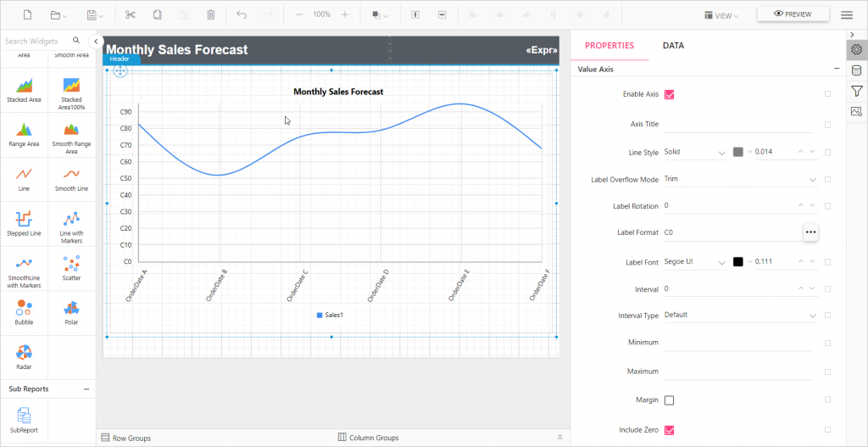Toggle the Include Zero checkbox
The height and width of the screenshot is (447, 868).
click(x=670, y=430)
